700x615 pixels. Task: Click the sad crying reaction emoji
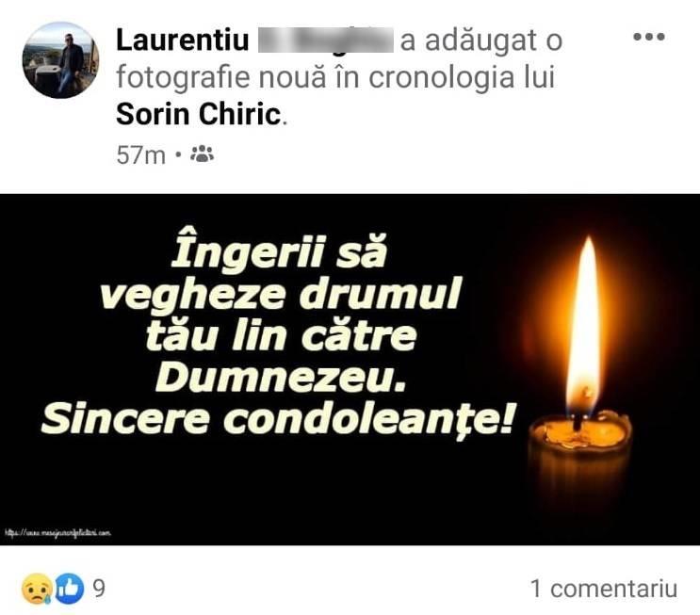click(36, 589)
